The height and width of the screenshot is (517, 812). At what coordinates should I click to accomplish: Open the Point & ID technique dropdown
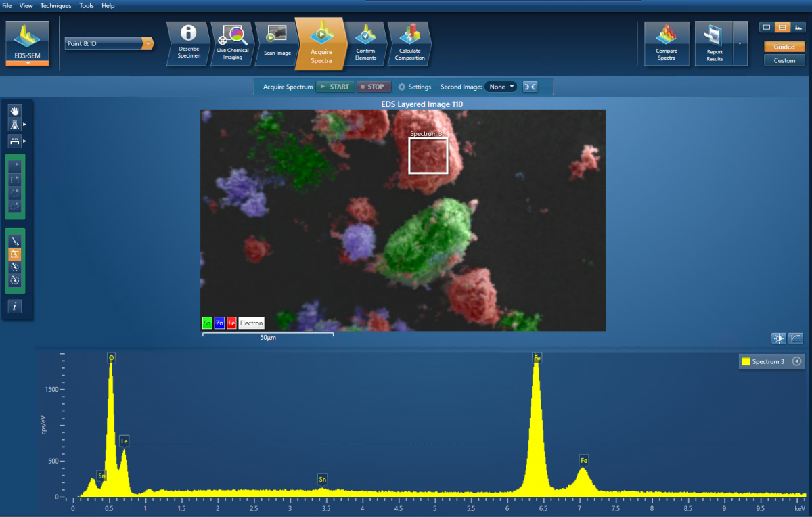pos(108,43)
